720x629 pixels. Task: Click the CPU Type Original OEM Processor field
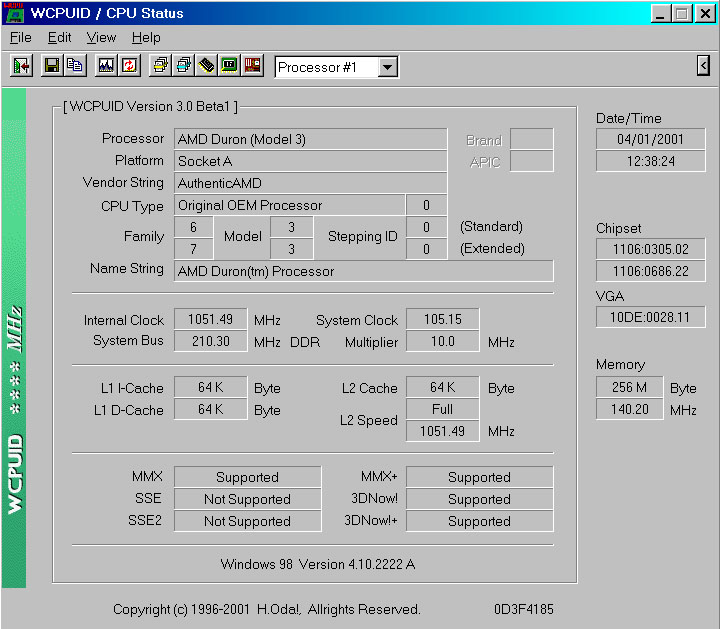[x=290, y=205]
